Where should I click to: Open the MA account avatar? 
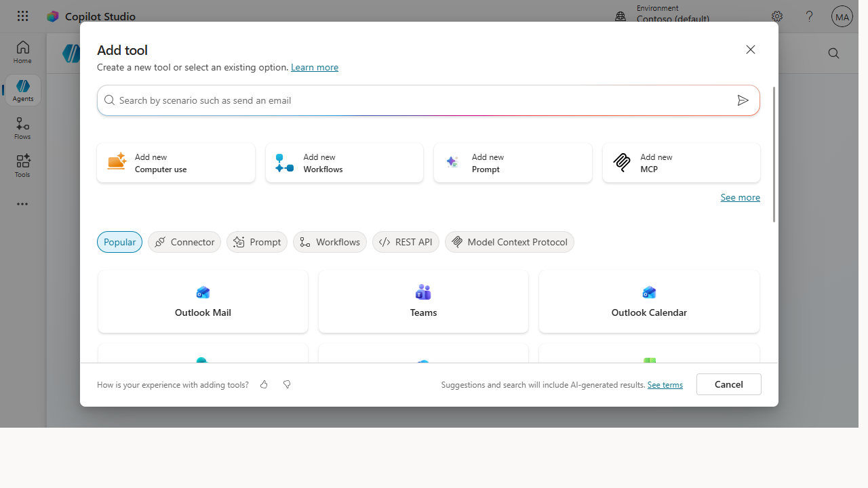[842, 16]
